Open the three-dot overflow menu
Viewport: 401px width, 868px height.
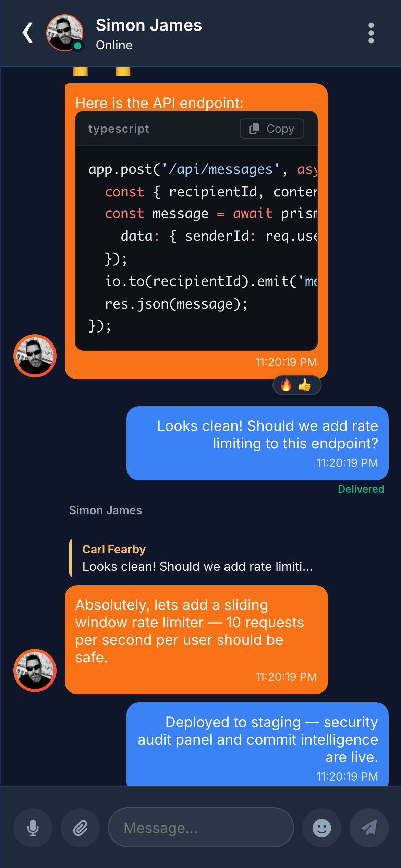coord(372,32)
